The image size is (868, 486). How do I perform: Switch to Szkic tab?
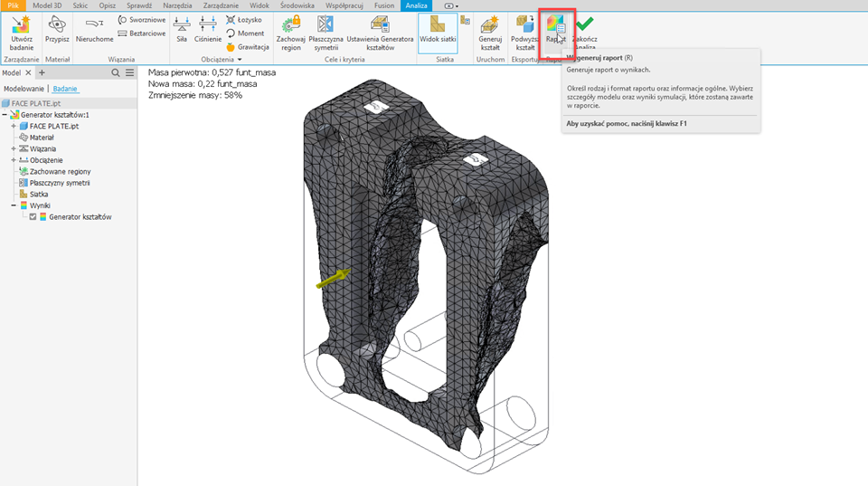pos(80,5)
